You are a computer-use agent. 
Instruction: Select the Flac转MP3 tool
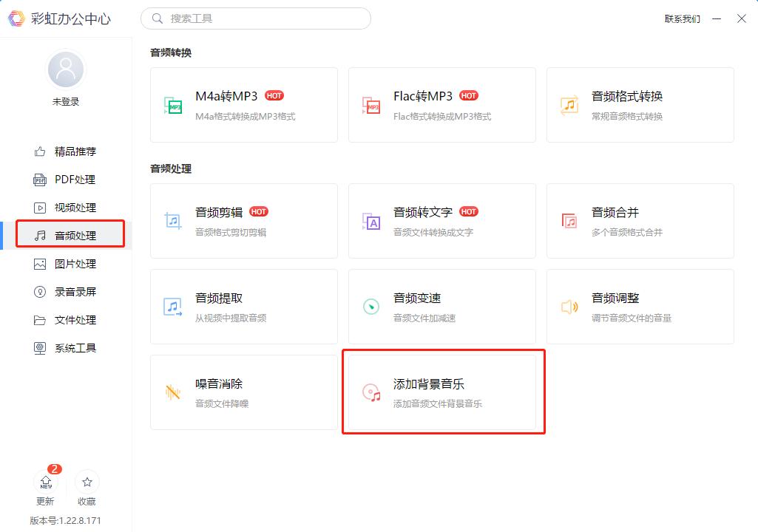(441, 103)
